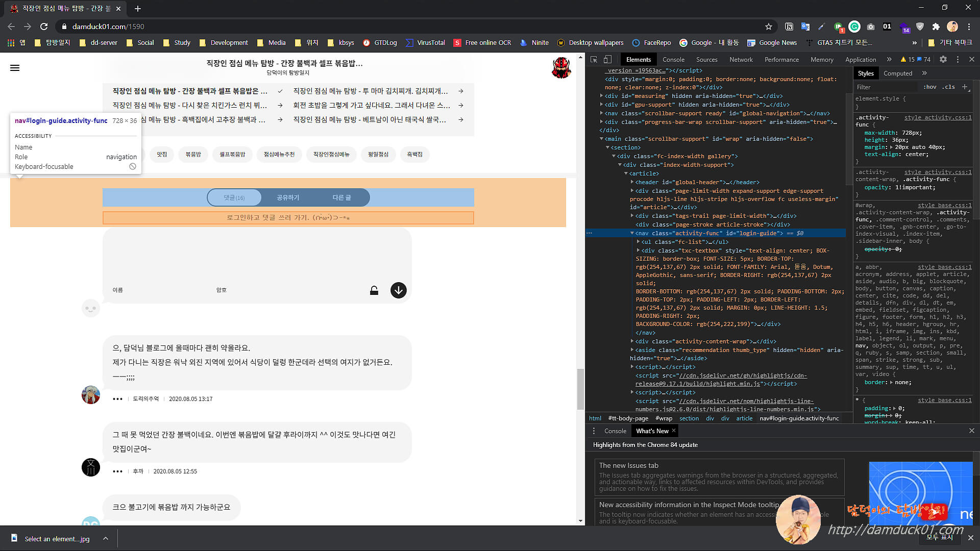Submit comment with down-arrow button
The image size is (980, 551).
(398, 290)
